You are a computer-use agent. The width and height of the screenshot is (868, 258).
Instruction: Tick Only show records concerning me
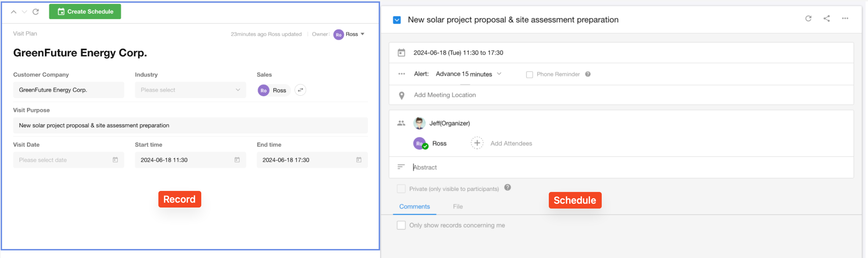[x=401, y=225]
